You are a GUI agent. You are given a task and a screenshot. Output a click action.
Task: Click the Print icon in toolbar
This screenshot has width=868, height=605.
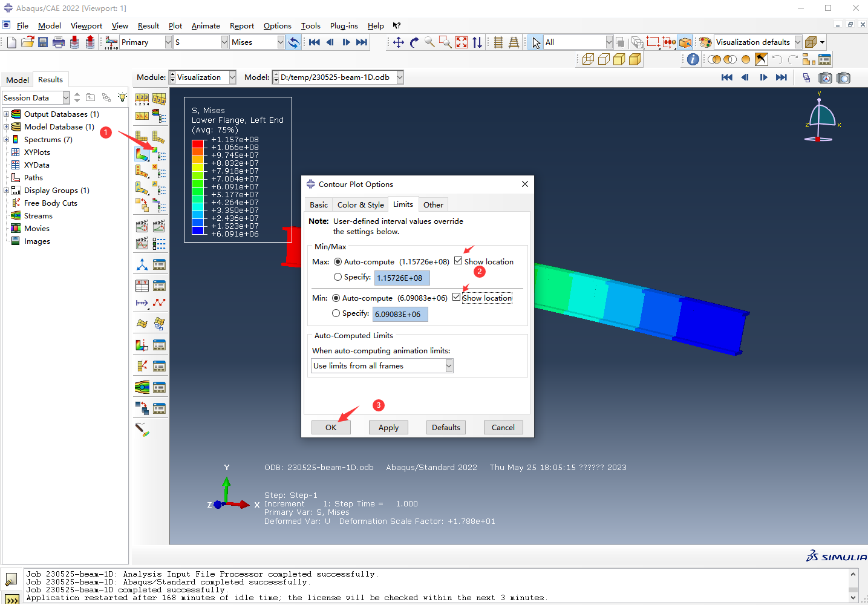[58, 42]
